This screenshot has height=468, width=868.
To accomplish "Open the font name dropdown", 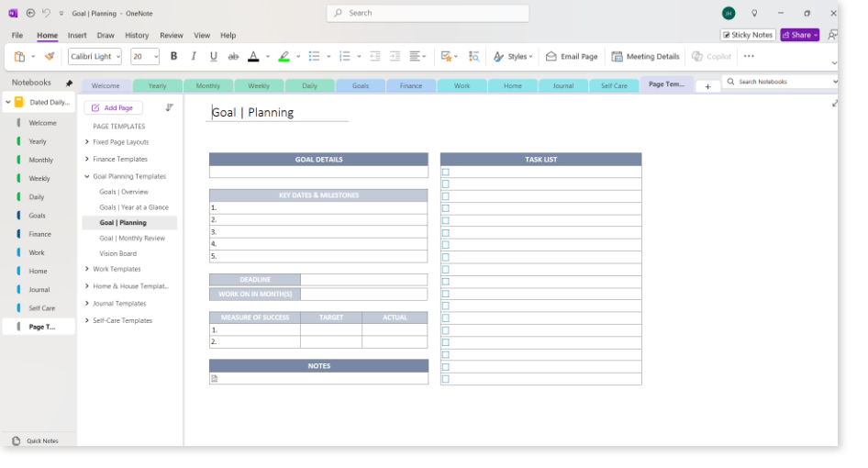I will [118, 57].
